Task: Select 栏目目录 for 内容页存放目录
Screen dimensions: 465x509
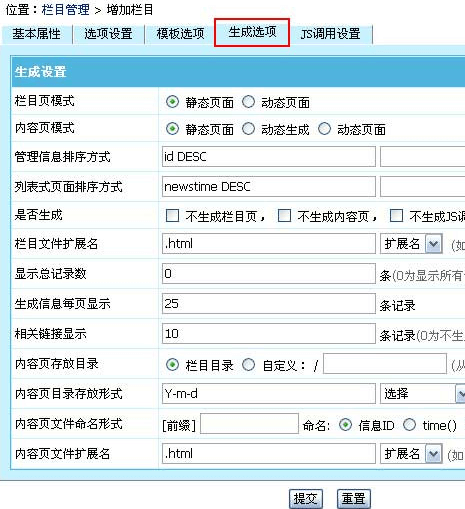Action: [x=172, y=365]
